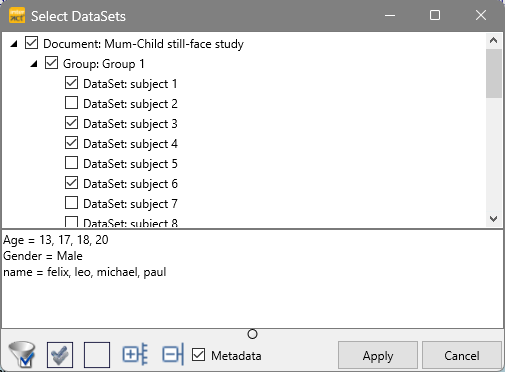Click the Apply button

[x=378, y=355]
